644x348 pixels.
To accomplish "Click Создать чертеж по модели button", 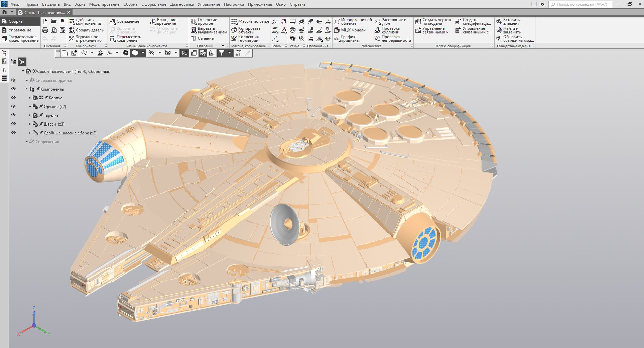I will click(x=433, y=22).
